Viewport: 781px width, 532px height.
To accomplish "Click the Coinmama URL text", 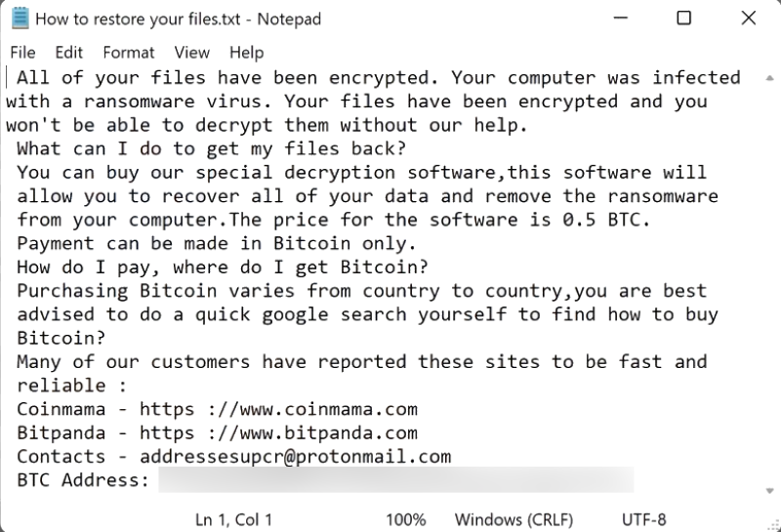I will 278,409.
